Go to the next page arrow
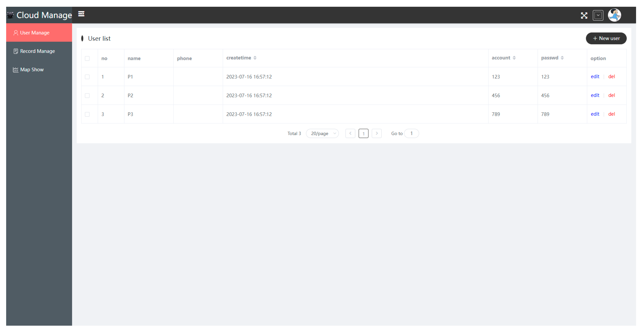Viewport: 644px width, 334px height. pyautogui.click(x=376, y=133)
